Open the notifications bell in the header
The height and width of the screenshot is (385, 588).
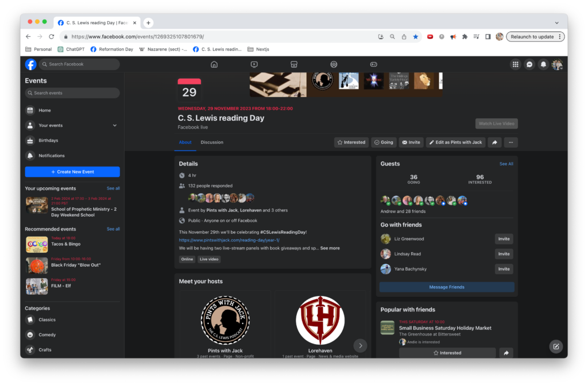point(543,64)
